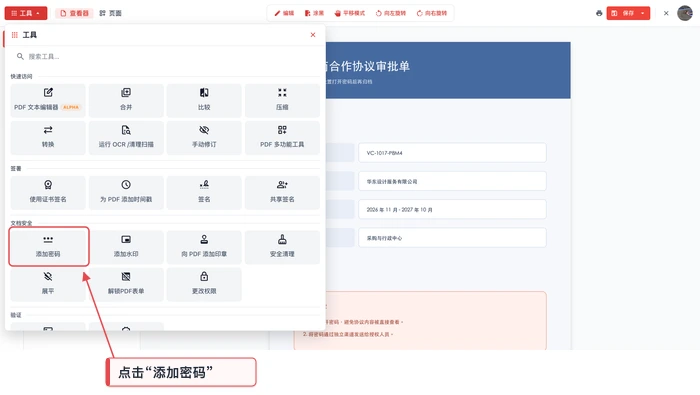Choose the 展平 flatten tool
The height and width of the screenshot is (395, 700).
click(x=48, y=284)
